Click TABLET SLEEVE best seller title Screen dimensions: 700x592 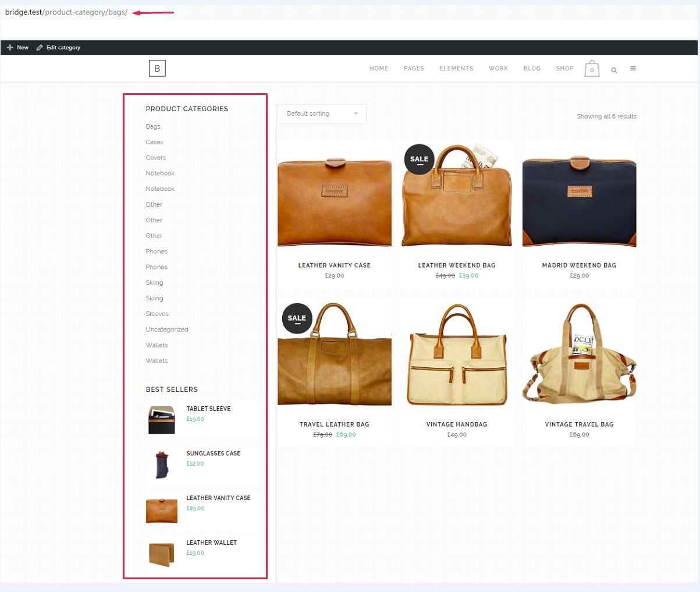click(208, 409)
